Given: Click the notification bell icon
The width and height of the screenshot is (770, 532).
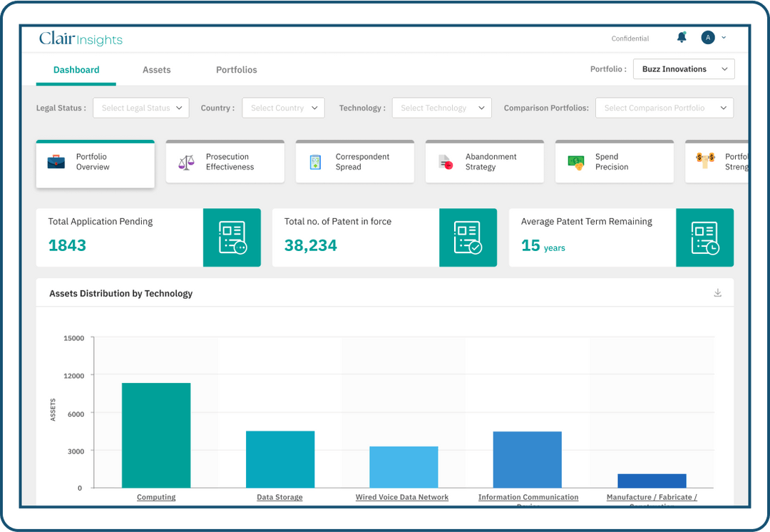Looking at the screenshot, I should pos(682,38).
